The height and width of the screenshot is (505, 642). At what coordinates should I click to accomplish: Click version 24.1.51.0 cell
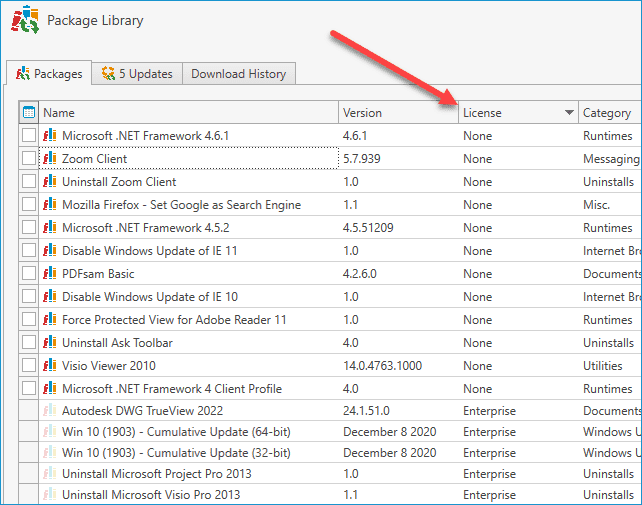pos(366,410)
